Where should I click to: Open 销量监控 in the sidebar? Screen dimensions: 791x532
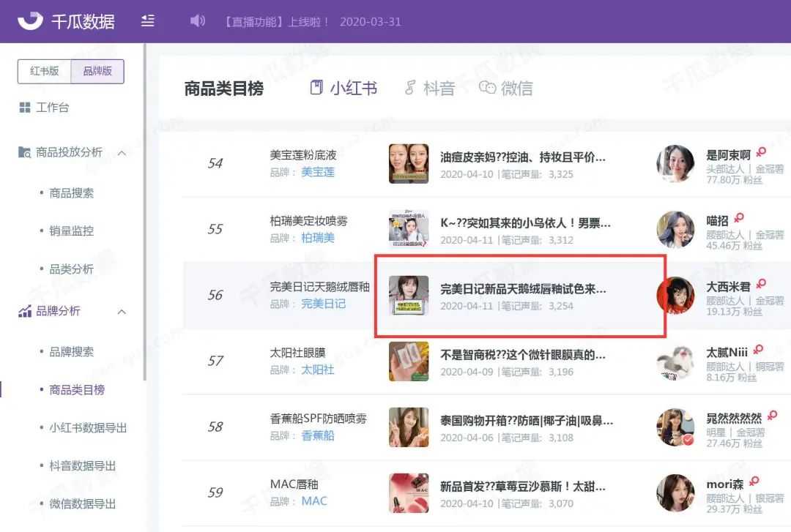tap(71, 231)
